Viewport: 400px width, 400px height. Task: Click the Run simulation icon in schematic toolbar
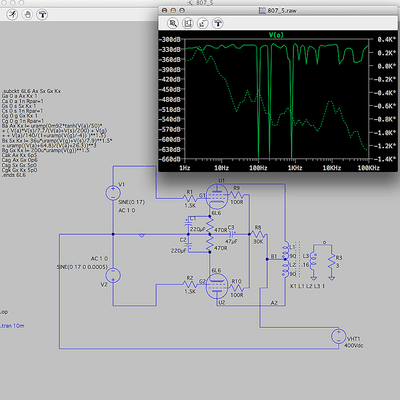click(x=12, y=14)
